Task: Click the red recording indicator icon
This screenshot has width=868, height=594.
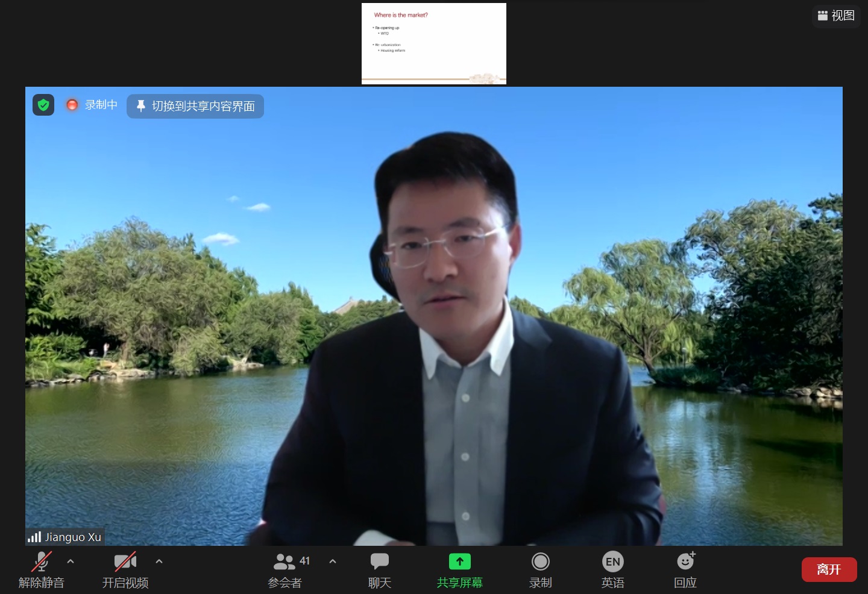Action: pos(72,105)
